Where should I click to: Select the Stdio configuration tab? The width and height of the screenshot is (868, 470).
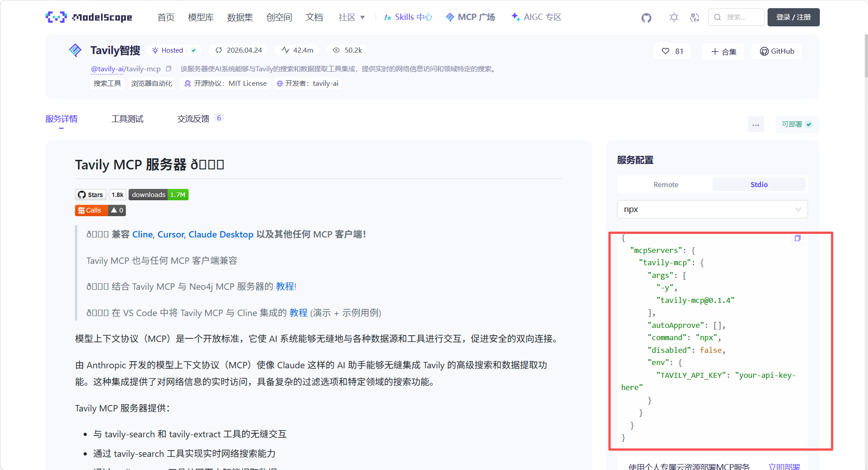(x=759, y=184)
